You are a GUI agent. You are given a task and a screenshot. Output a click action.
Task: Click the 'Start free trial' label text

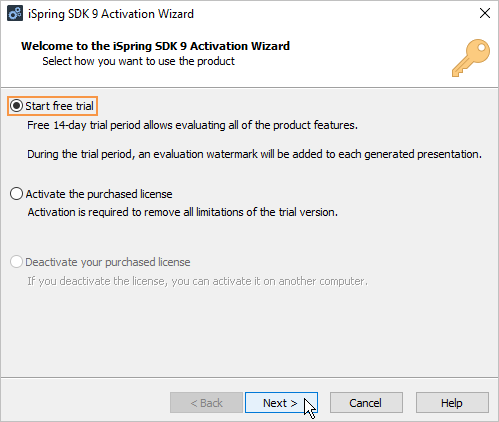[x=59, y=106]
